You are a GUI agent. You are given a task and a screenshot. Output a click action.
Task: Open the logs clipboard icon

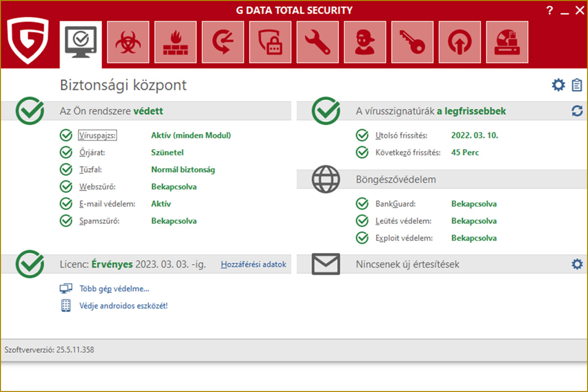pyautogui.click(x=577, y=85)
